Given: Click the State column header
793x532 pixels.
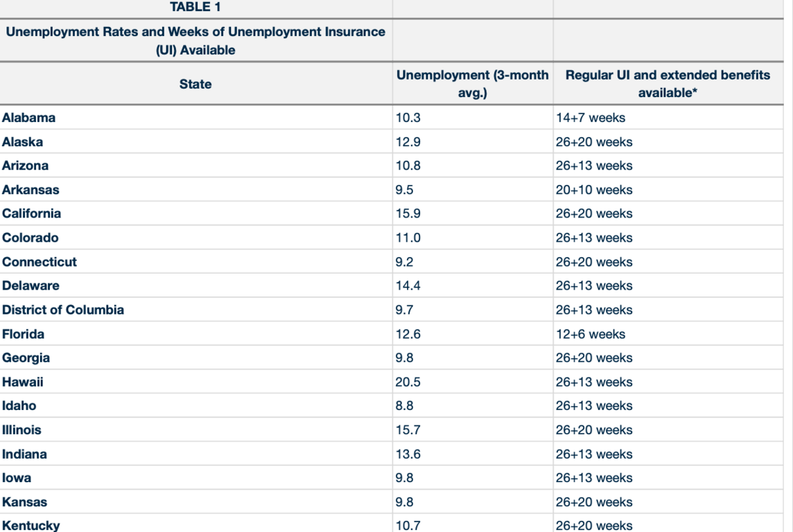Looking at the screenshot, I should pyautogui.click(x=195, y=84).
